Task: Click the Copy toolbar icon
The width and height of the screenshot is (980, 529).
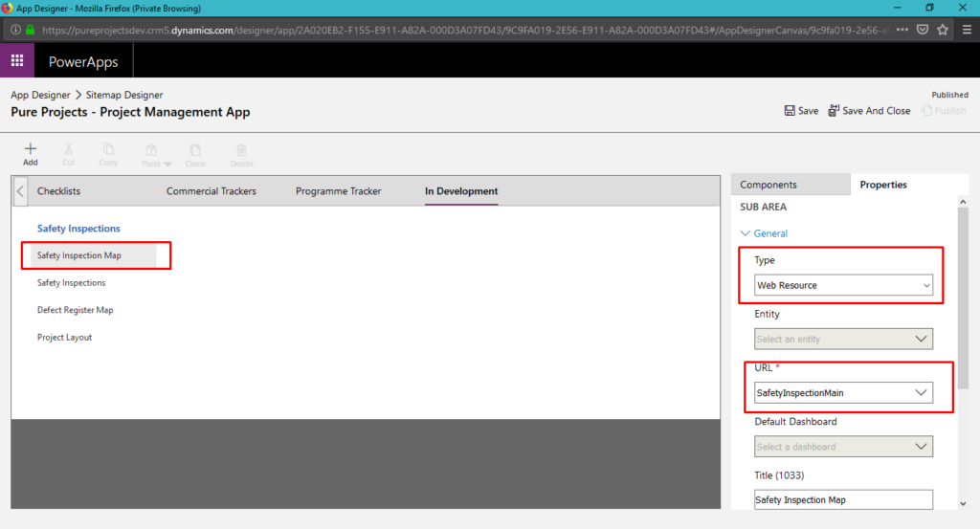Action: [108, 148]
